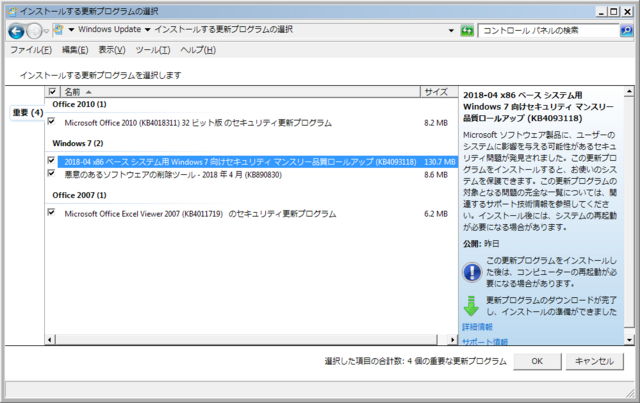Click the greyed-out Forward arrow button
Screen dimensions: 640x403
34,31
